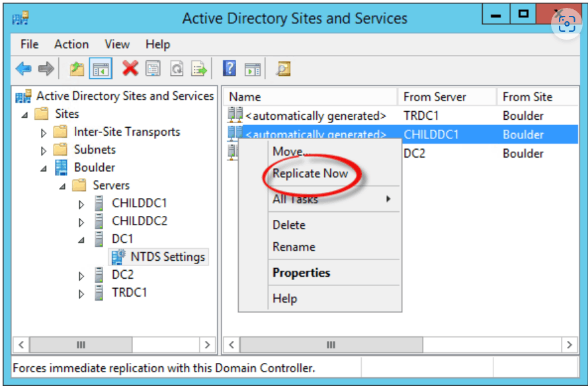Click connection icon in the TRDC1 row

pos(235,115)
